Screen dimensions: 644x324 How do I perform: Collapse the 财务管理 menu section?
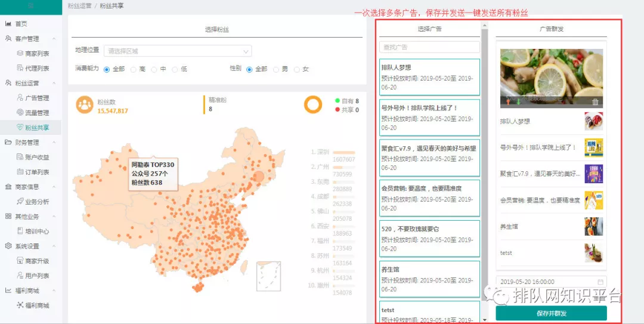54,143
